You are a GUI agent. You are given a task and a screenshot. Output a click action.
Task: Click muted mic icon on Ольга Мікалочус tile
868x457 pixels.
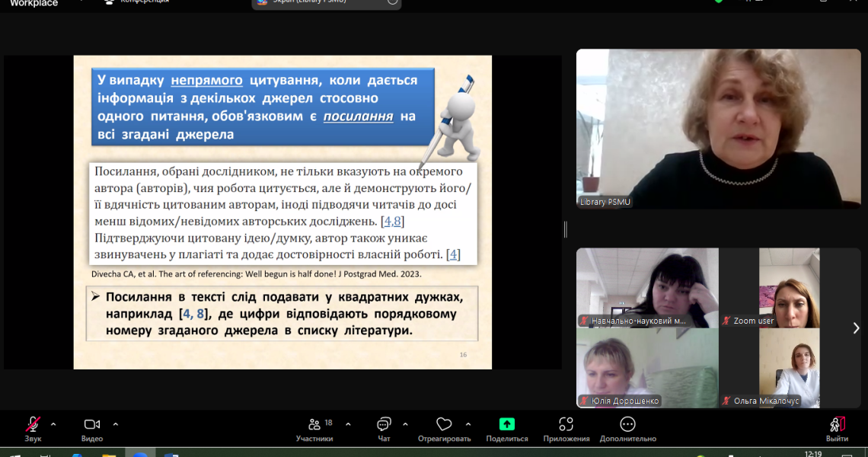(x=727, y=401)
